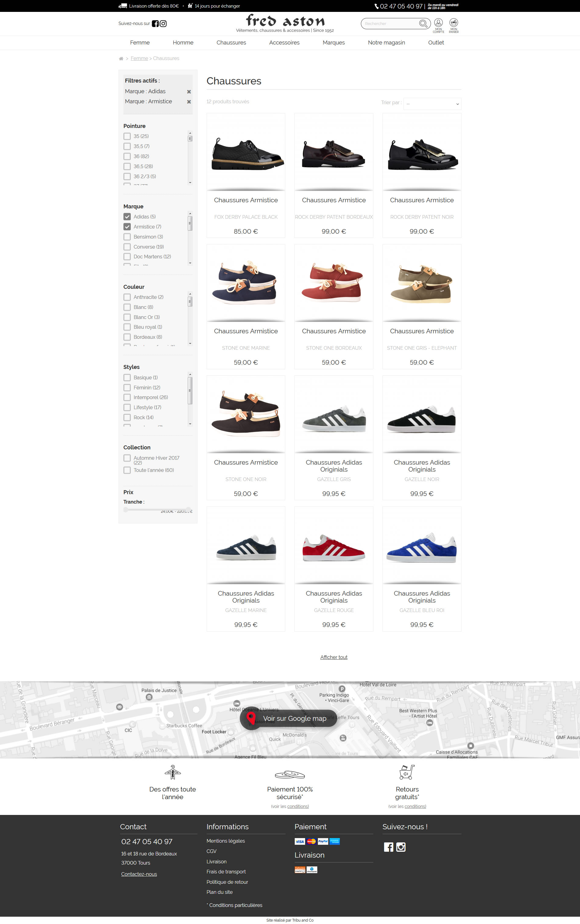
Task: Uncheck the Adidas (5) brand filter
Action: [x=127, y=217]
